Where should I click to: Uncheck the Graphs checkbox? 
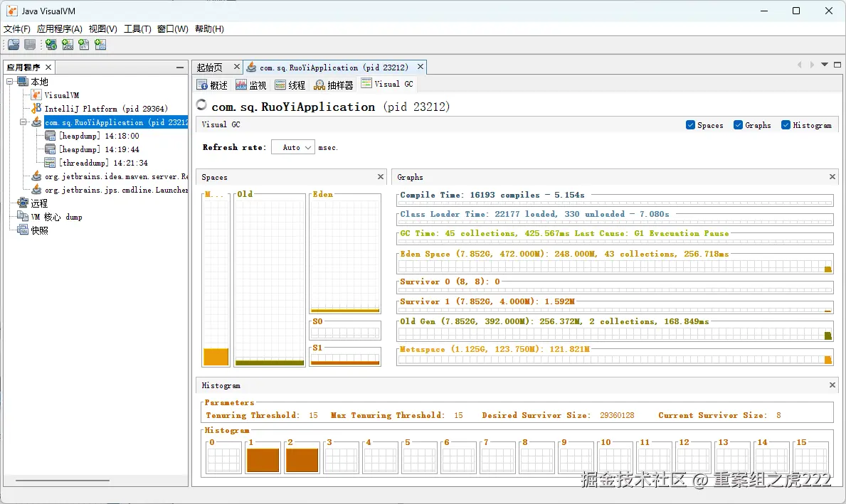point(738,125)
